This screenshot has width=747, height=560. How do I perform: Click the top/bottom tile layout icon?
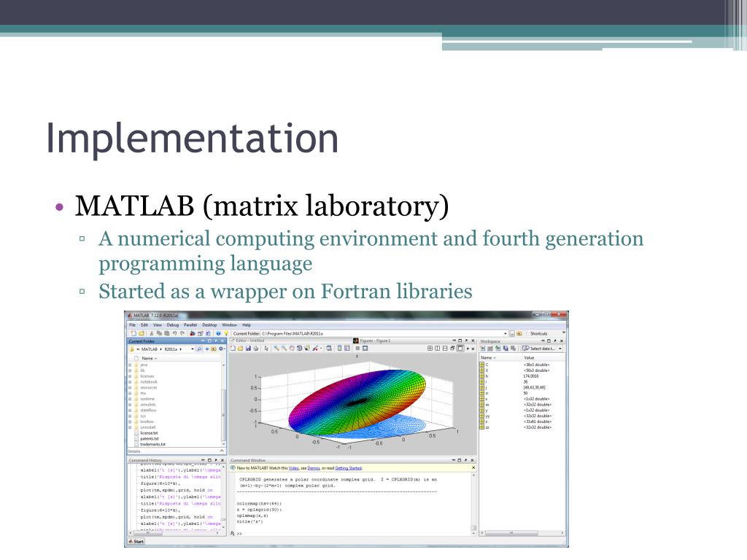[445, 348]
